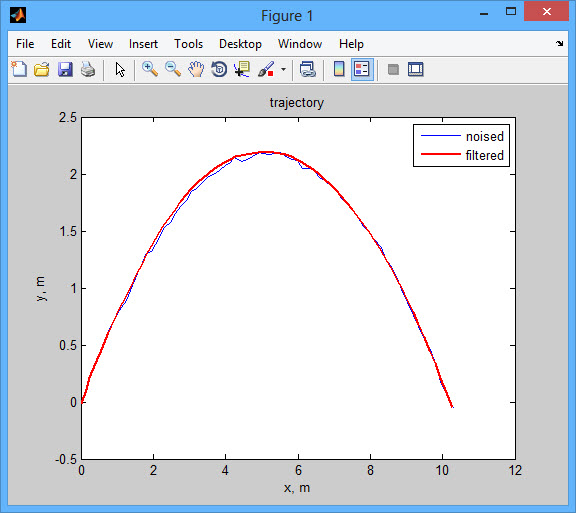Activate the Data Cursor tool

(x=242, y=69)
